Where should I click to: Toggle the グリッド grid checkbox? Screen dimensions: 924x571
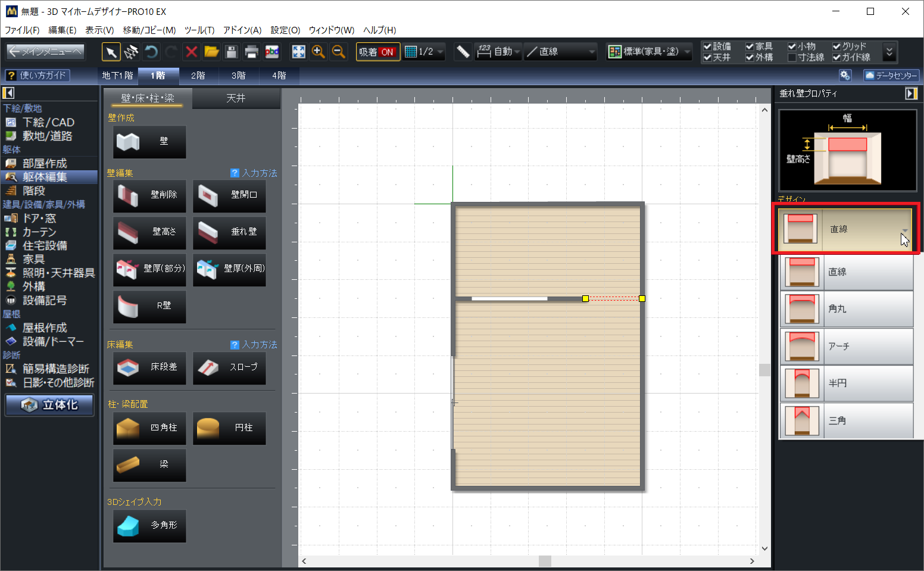pos(836,46)
